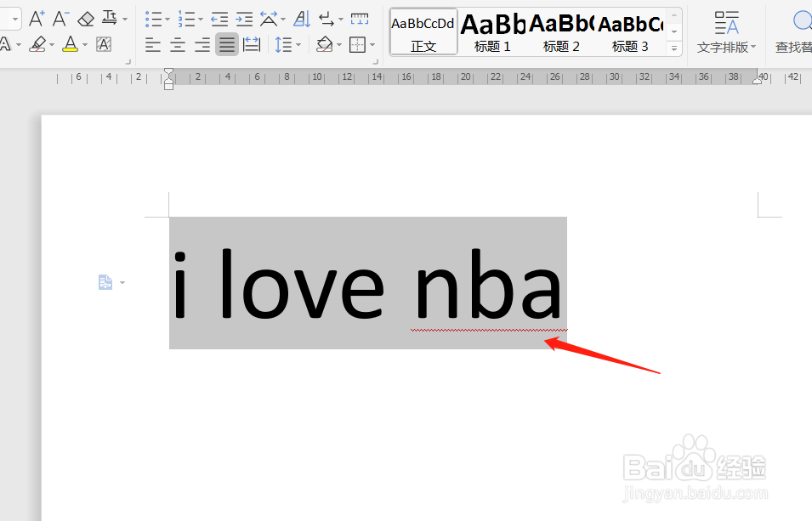Screen dimensions: 812x521
Task: Click the bulleted list icon
Action: tap(153, 20)
